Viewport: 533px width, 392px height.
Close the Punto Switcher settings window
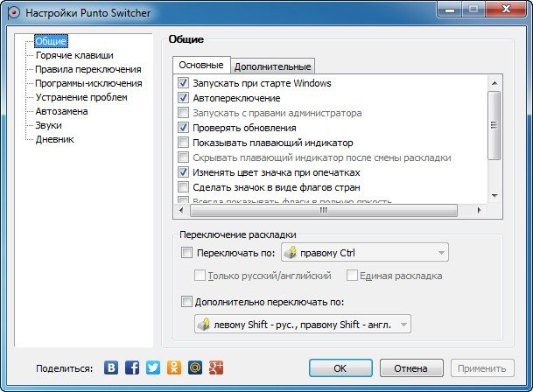[x=507, y=9]
